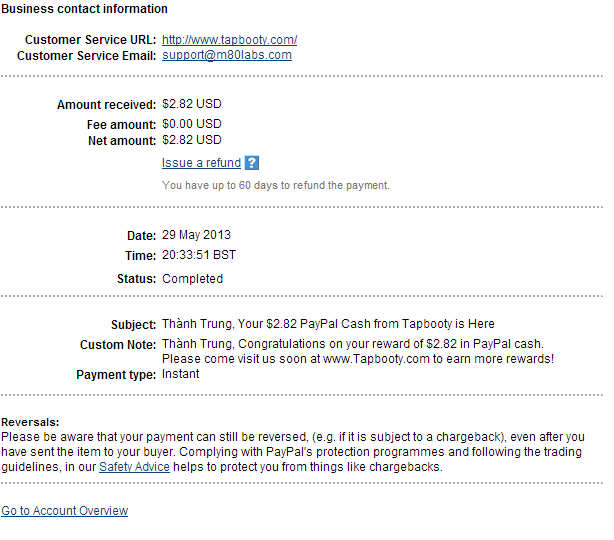Click the Instant payment type value
The width and height of the screenshot is (614, 540).
click(x=180, y=374)
